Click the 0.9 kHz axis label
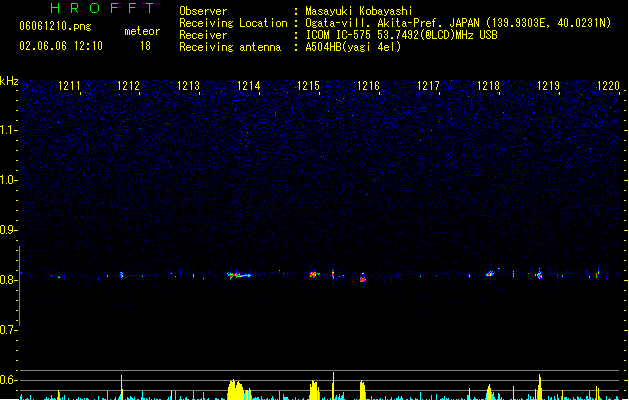This screenshot has width=629, height=400. [x=8, y=230]
